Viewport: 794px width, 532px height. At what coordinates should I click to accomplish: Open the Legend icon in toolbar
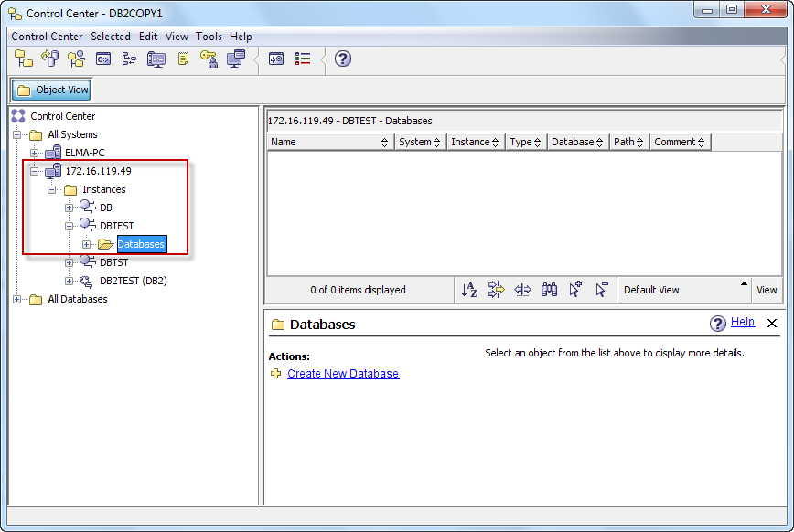pyautogui.click(x=303, y=59)
